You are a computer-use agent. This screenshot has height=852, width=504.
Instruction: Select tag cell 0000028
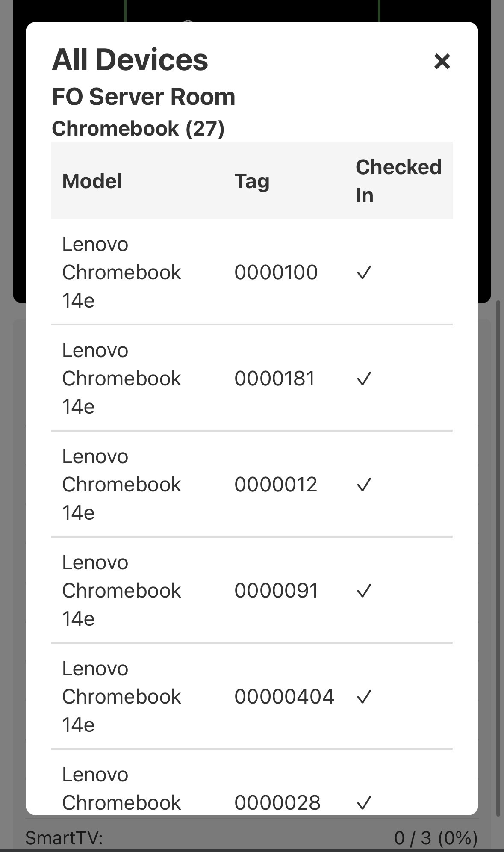277,803
